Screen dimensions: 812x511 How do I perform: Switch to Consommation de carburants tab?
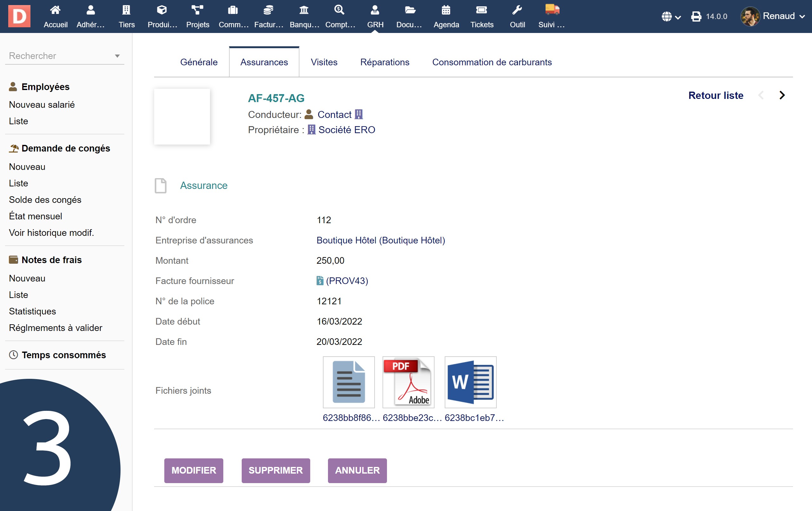pyautogui.click(x=492, y=62)
